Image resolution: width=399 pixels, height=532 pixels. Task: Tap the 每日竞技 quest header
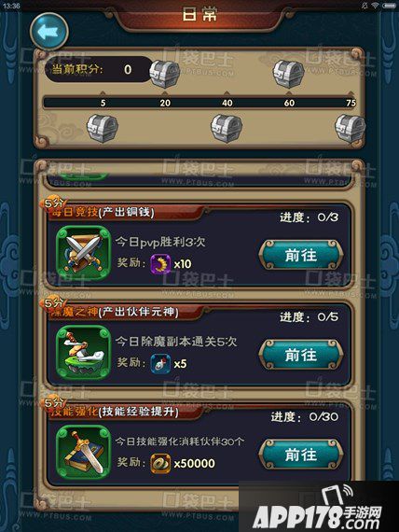102,213
